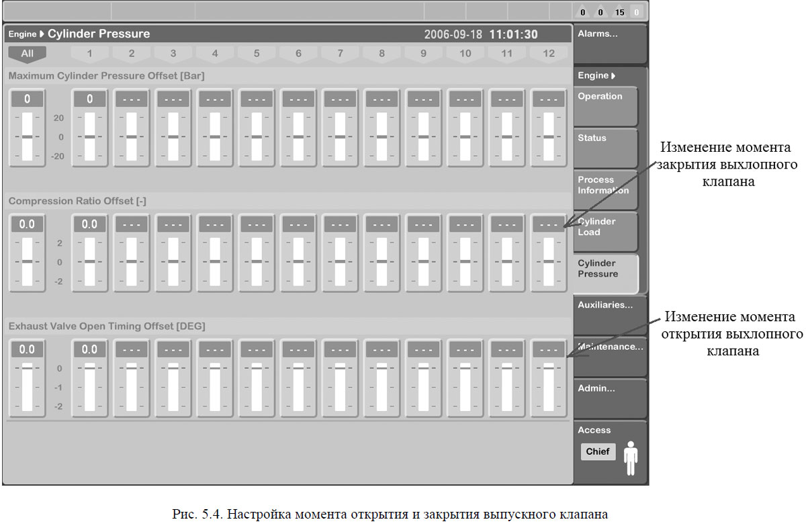The height and width of the screenshot is (532, 806).
Task: Go to Process Information screen
Action: (x=607, y=189)
